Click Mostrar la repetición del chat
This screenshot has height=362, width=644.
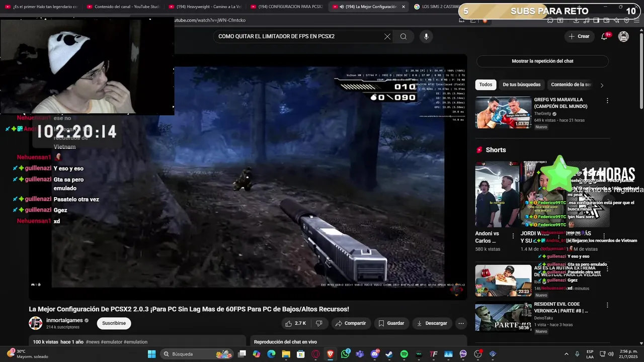[542, 61]
